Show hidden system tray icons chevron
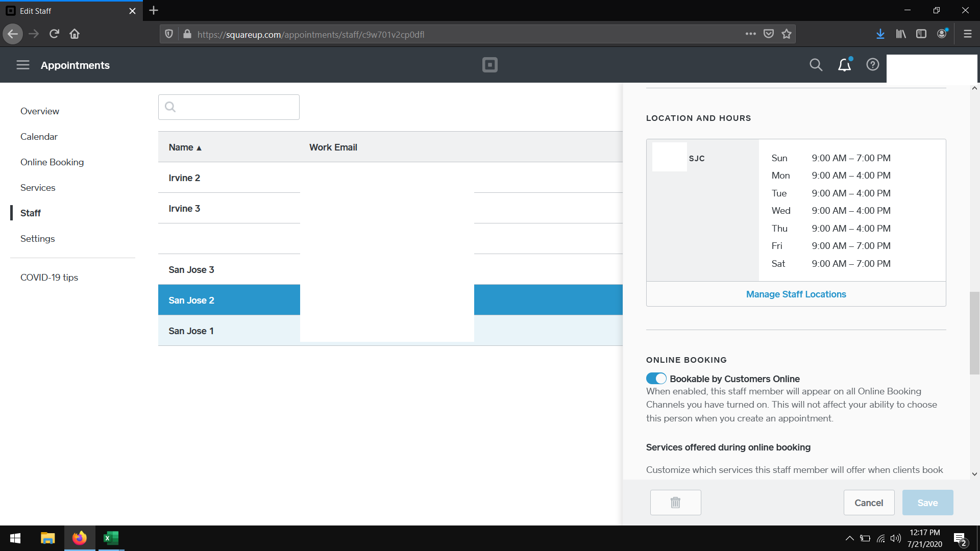Image resolution: width=980 pixels, height=551 pixels. pos(849,538)
